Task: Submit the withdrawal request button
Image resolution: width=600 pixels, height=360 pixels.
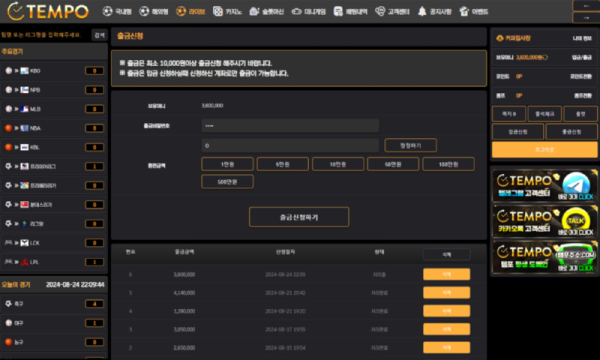Action: click(x=299, y=217)
